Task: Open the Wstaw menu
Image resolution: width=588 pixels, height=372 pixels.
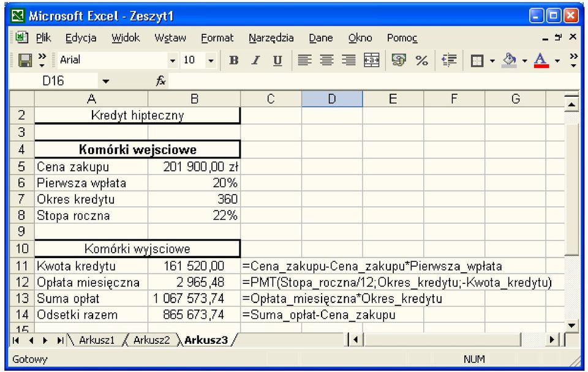Action: [x=170, y=38]
